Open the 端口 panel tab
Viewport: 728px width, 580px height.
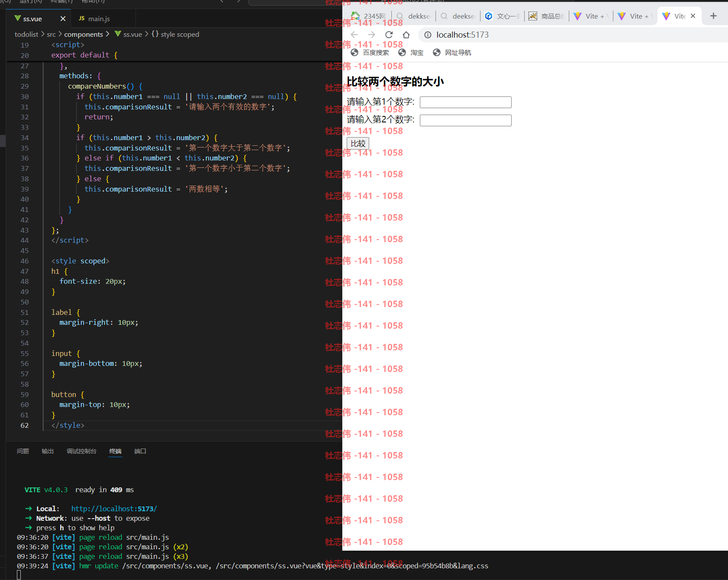tap(140, 451)
